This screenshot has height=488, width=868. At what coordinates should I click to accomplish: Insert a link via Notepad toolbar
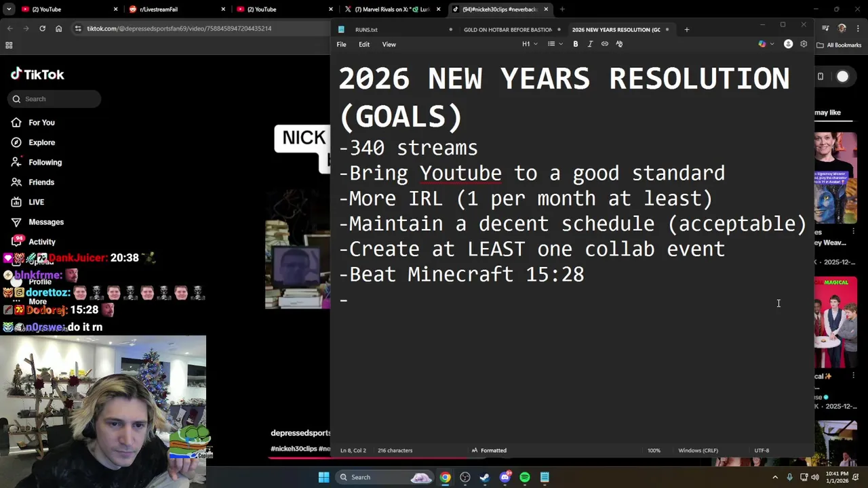point(605,44)
